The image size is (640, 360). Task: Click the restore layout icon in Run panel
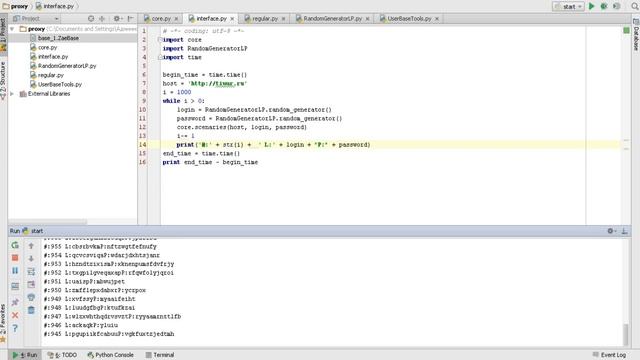click(15, 286)
